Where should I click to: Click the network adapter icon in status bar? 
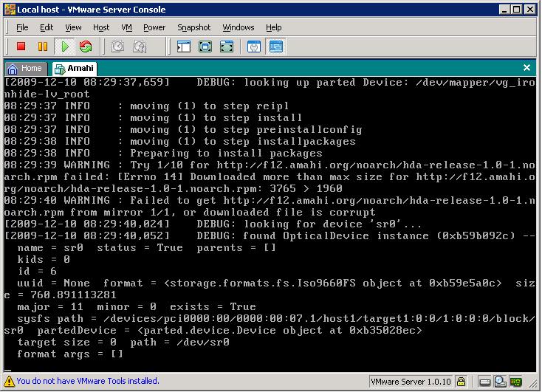click(x=516, y=382)
